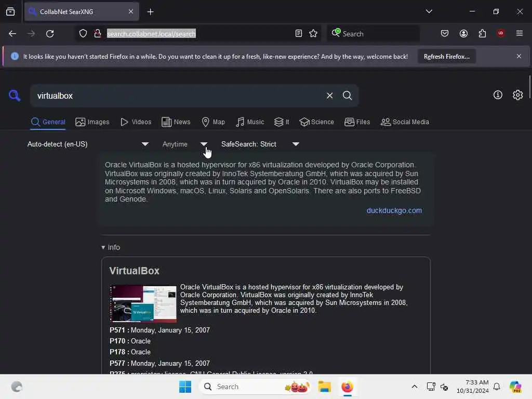
Task: Open taskbar network status icon
Action: [x=431, y=387]
